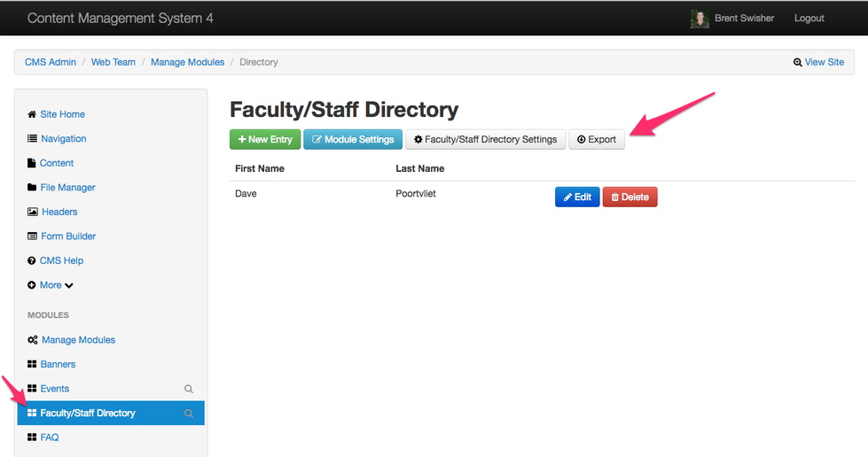The image size is (868, 457).
Task: Open Module Settings
Action: point(353,139)
